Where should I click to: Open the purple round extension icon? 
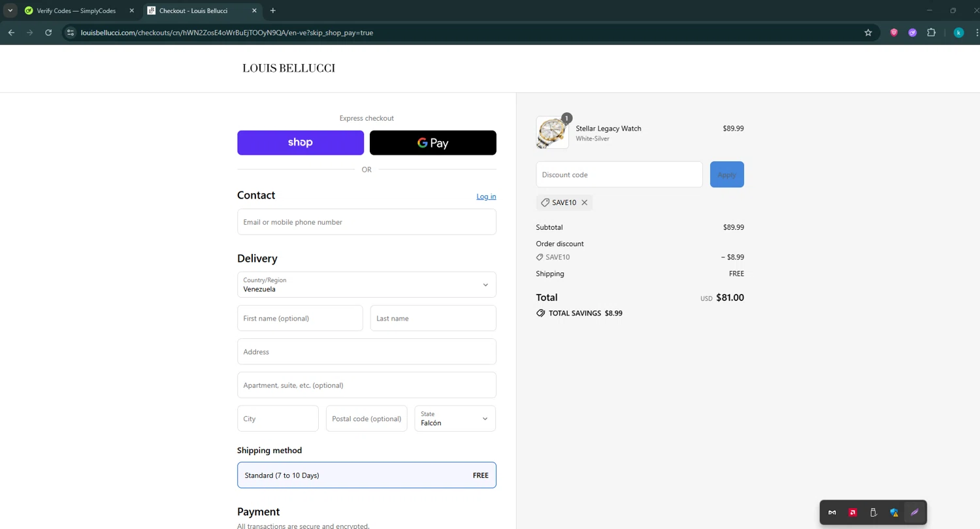tap(913, 33)
